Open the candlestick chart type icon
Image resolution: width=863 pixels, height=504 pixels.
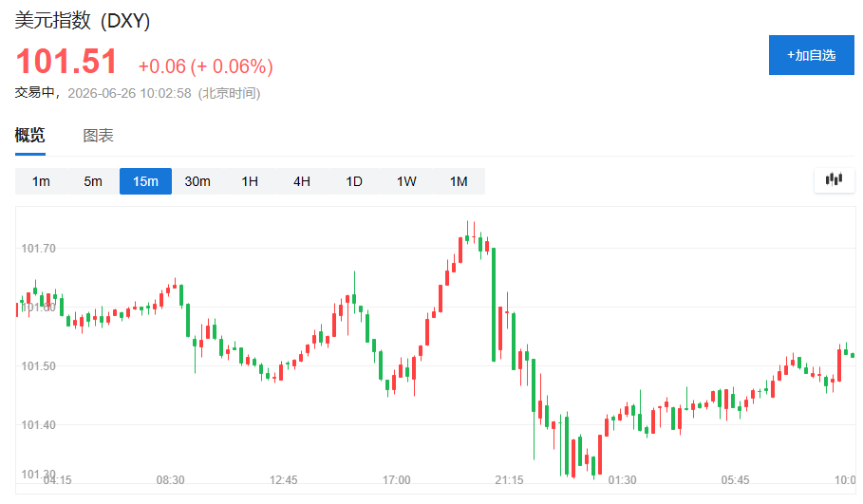(x=834, y=180)
